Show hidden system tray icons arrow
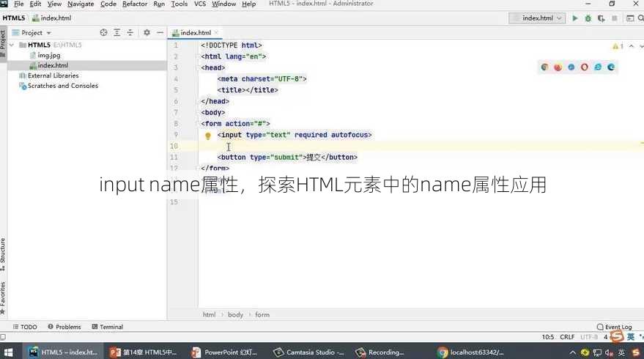Viewport: 644px width, 359px height. (x=572, y=352)
